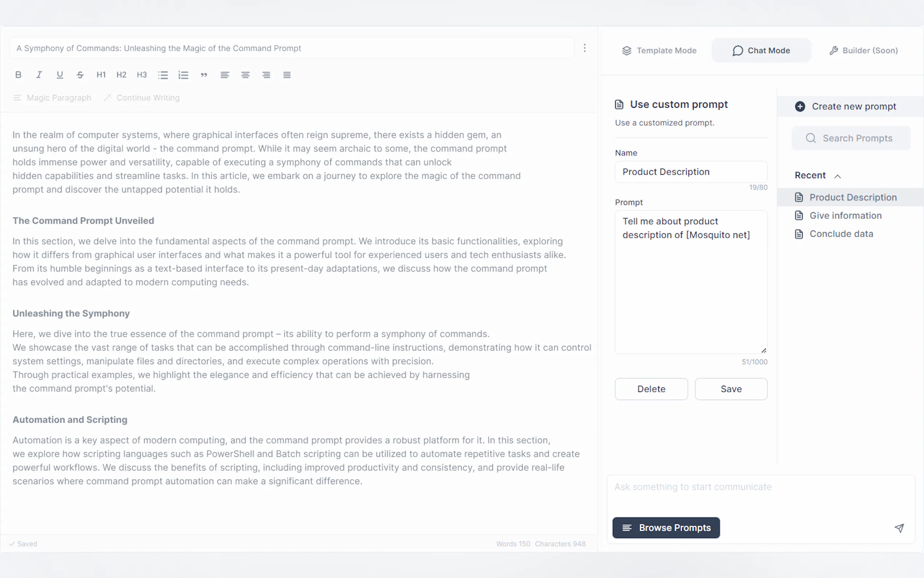Screen dimensions: 924x578
Task: Center align the text
Action: [245, 75]
